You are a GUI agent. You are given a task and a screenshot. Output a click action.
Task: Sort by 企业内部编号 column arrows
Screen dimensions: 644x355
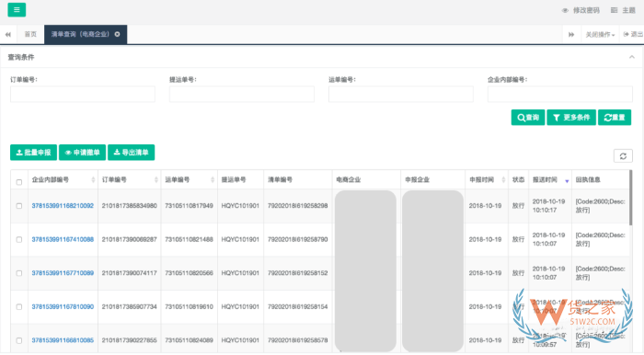tap(93, 179)
